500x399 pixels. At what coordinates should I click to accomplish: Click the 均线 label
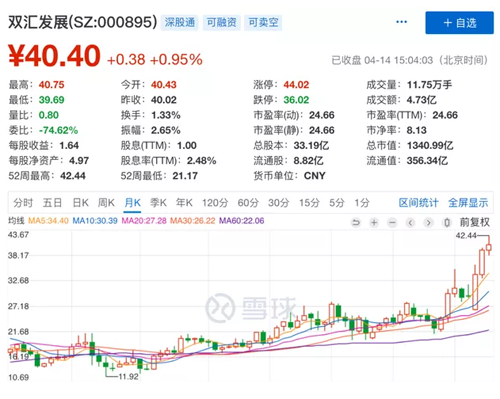[x=16, y=221]
